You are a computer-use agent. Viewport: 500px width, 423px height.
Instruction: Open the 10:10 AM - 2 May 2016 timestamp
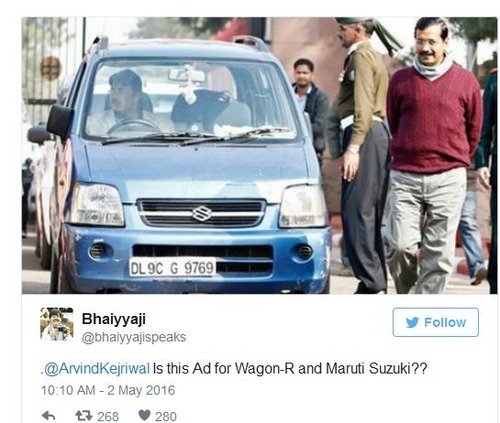[108, 390]
